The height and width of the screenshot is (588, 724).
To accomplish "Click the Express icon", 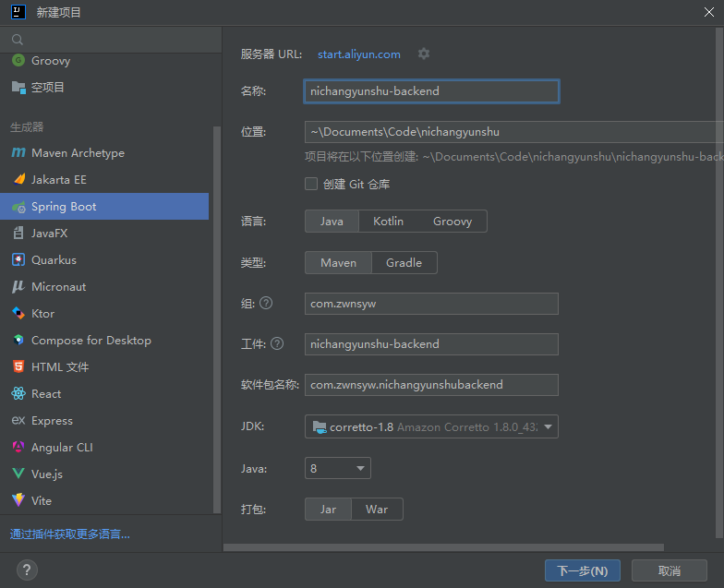I will (x=18, y=421).
